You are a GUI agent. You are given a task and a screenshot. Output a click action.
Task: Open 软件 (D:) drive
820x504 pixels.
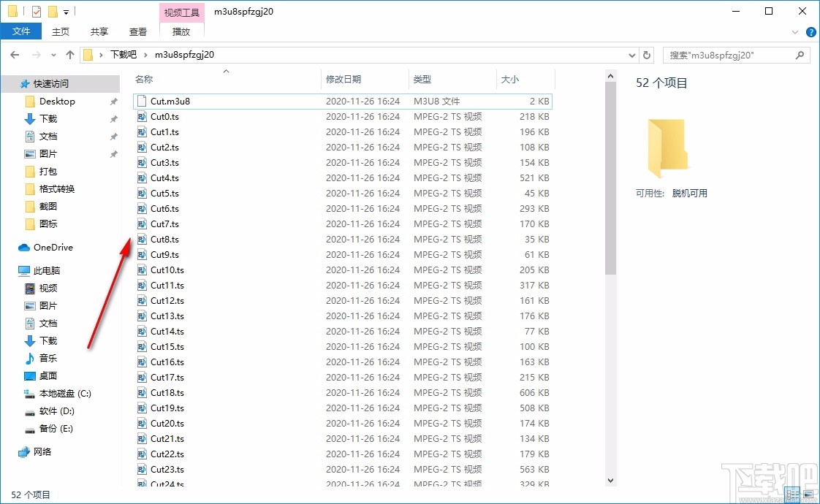pos(56,411)
